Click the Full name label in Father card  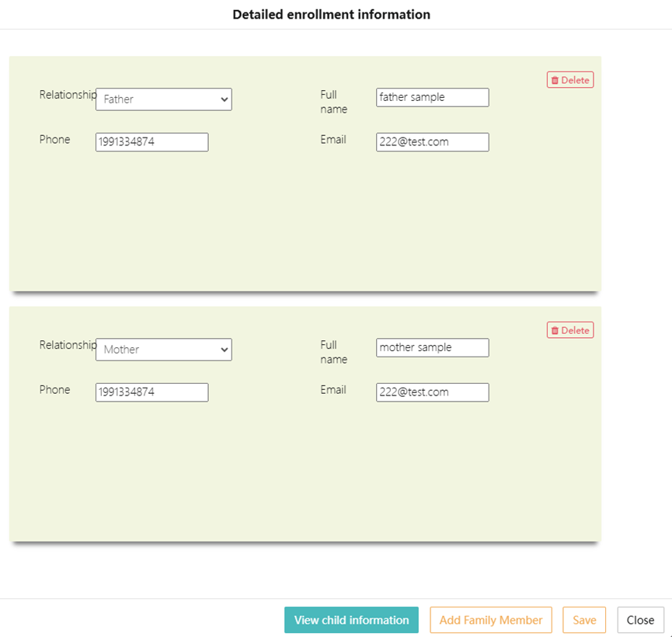click(333, 102)
